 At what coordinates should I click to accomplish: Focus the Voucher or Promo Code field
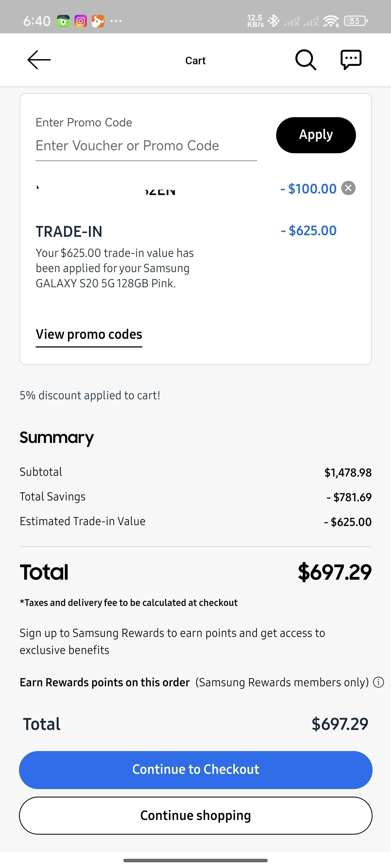tap(146, 146)
